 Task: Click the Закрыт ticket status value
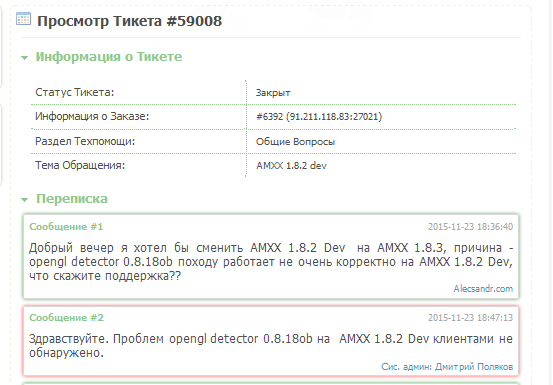point(273,93)
